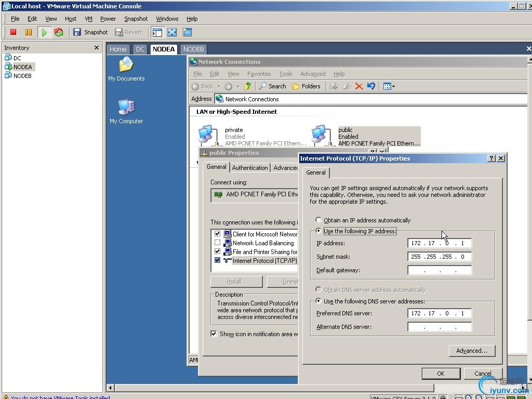Open the Power menu

(108, 19)
